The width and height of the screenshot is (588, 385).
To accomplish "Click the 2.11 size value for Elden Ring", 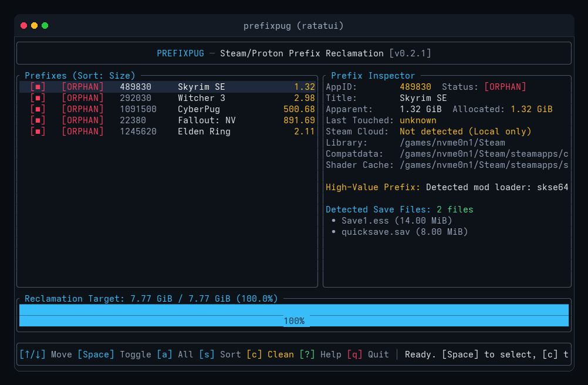I will 305,131.
